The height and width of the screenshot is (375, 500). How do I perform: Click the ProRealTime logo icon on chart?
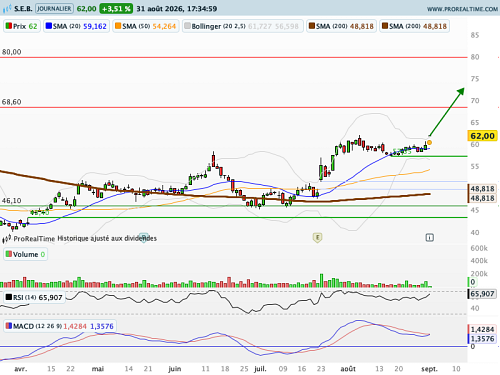click(x=7, y=239)
